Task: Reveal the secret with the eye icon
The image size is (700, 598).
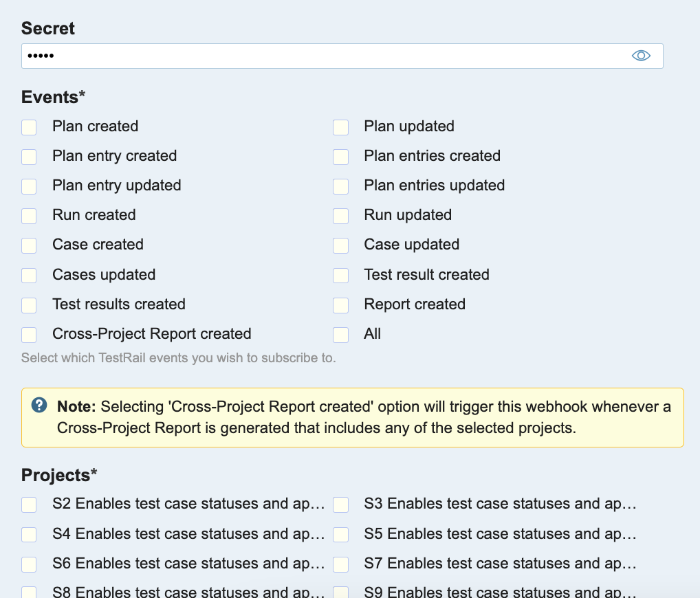Action: [641, 56]
